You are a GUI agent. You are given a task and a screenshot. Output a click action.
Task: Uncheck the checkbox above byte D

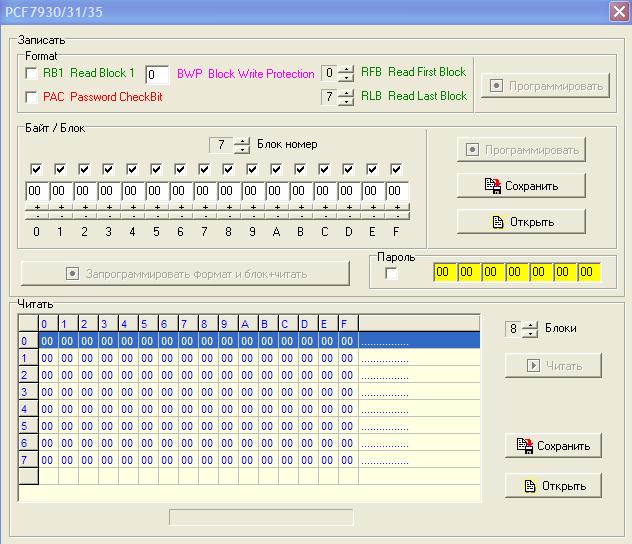348,169
